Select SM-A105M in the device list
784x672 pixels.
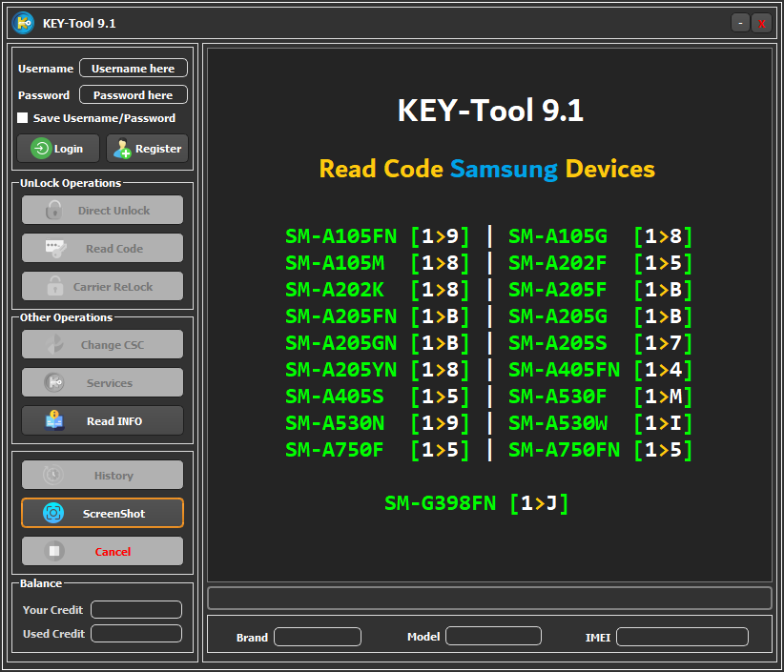click(335, 263)
